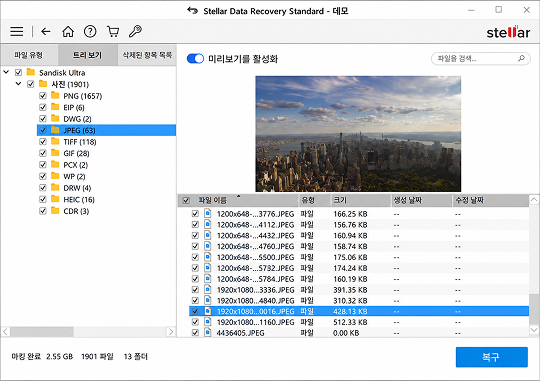The image size is (540, 381).
Task: Collapse the 사진 (1901) tree node
Action: (18, 84)
